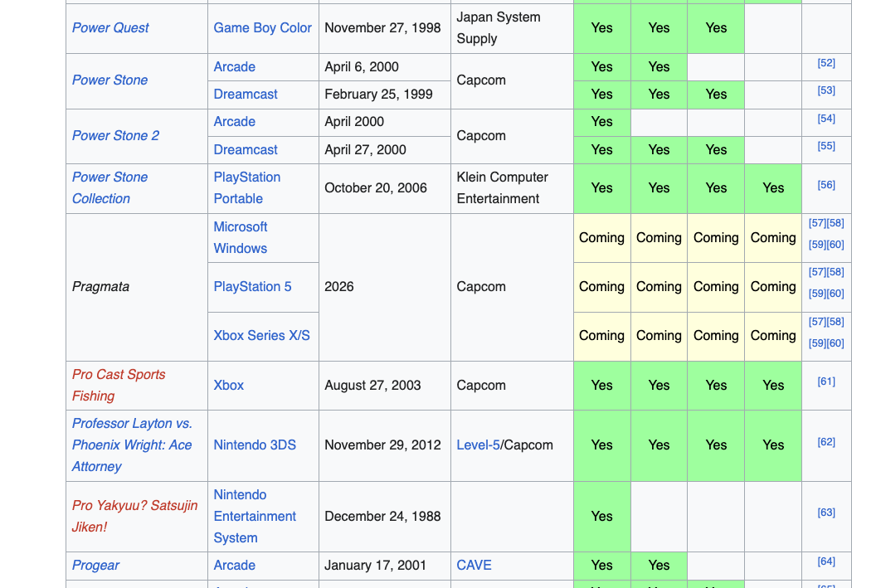
Task: Open the Power Quest game link
Action: point(110,28)
